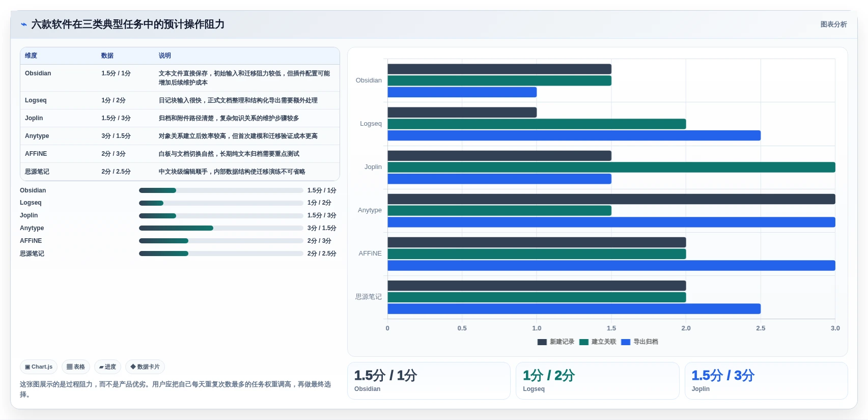Click the blue 导出归档 legend swatch
Screen dimensions: 868x420
(626, 342)
